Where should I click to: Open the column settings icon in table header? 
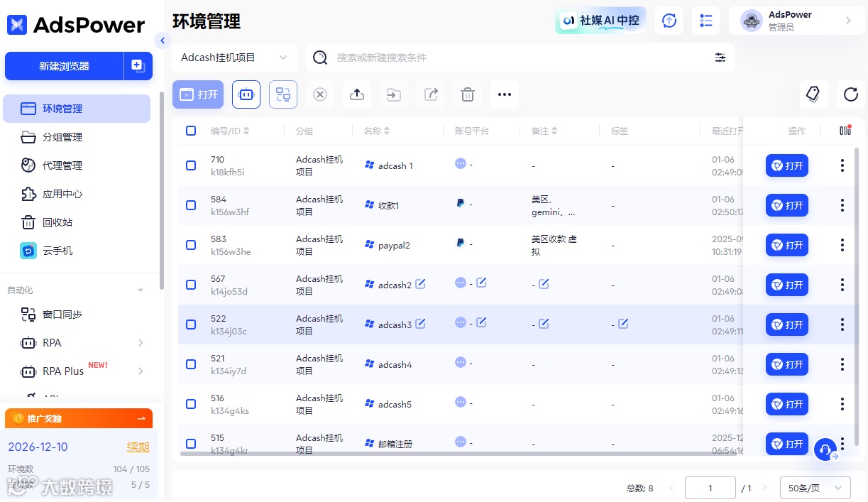click(x=845, y=131)
